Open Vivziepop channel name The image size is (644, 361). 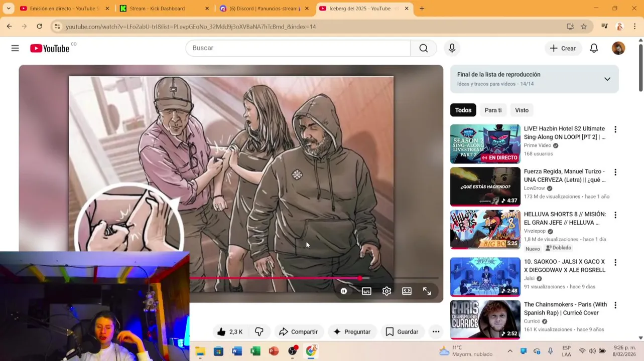(535, 231)
